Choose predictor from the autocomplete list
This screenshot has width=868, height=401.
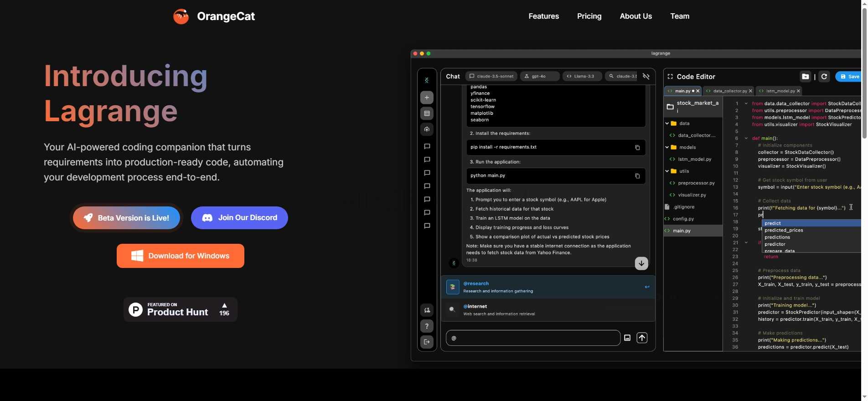click(811, 244)
